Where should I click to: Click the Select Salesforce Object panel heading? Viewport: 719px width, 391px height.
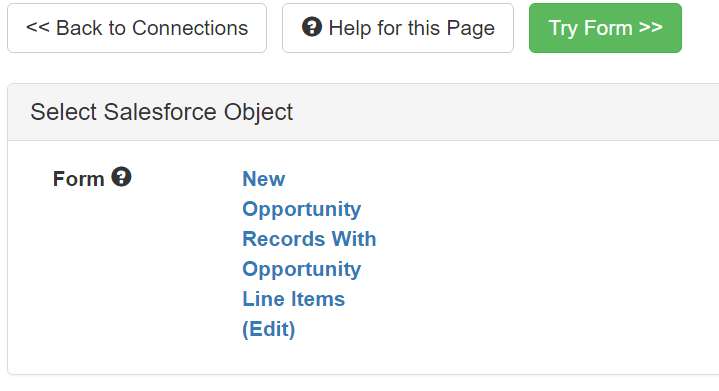click(x=161, y=112)
